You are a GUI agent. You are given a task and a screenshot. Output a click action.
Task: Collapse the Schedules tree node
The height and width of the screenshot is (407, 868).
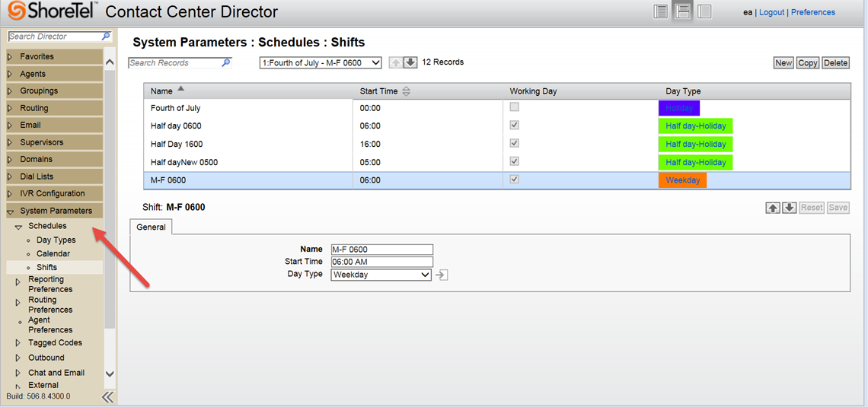point(18,227)
